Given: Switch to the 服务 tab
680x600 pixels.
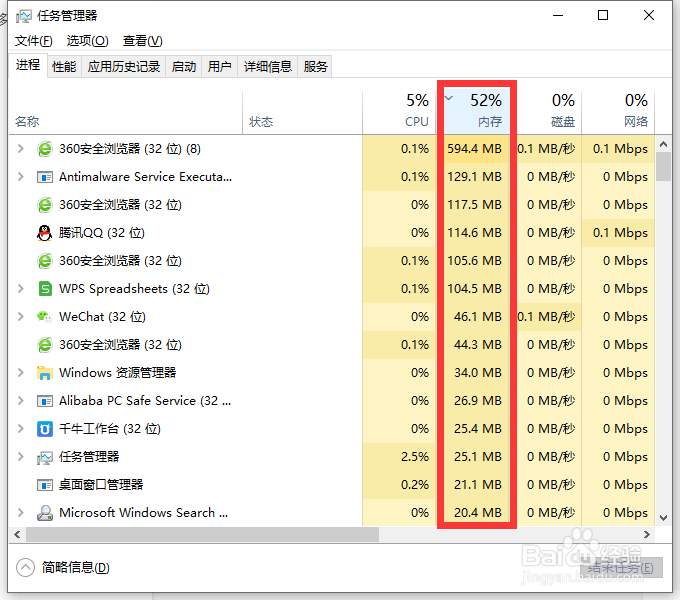Looking at the screenshot, I should (315, 67).
